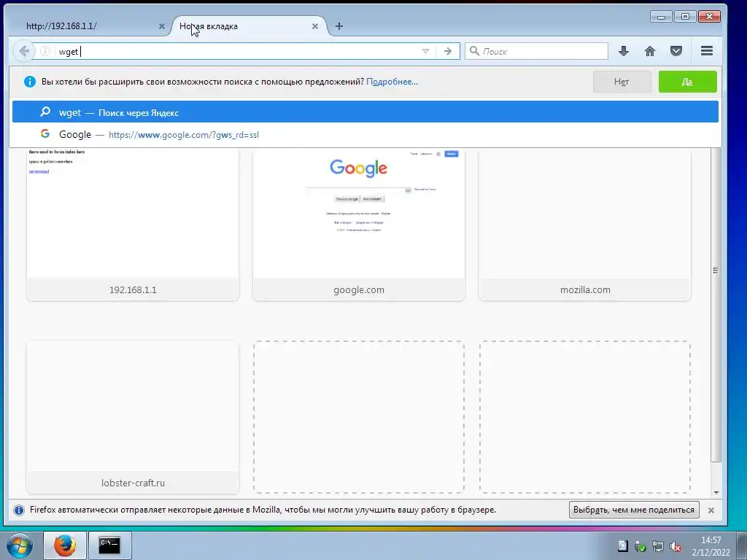Select the Google suggestion row

(x=365, y=134)
